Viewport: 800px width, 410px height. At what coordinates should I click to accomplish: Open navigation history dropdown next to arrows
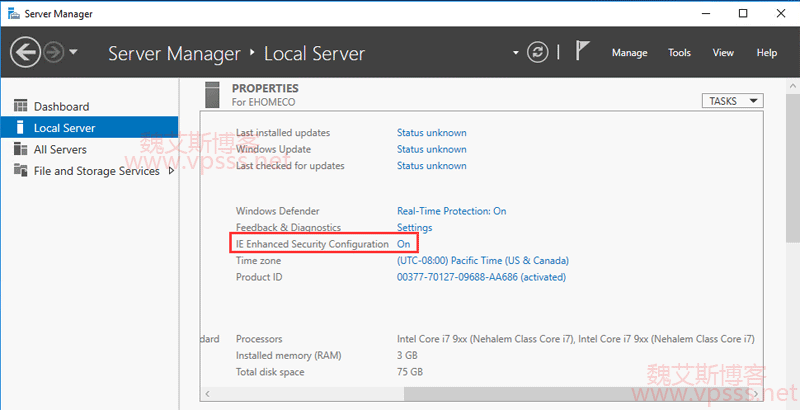point(75,53)
